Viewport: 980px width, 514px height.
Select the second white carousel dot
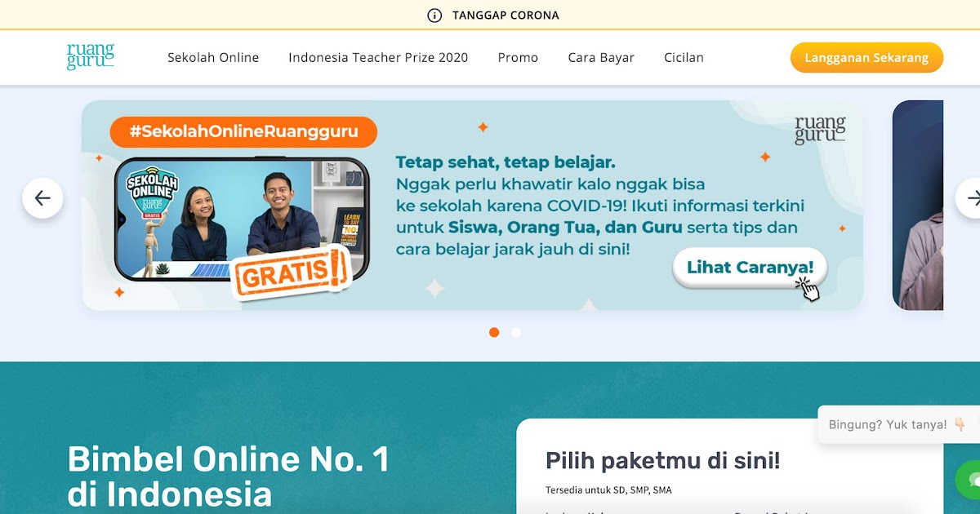(516, 332)
